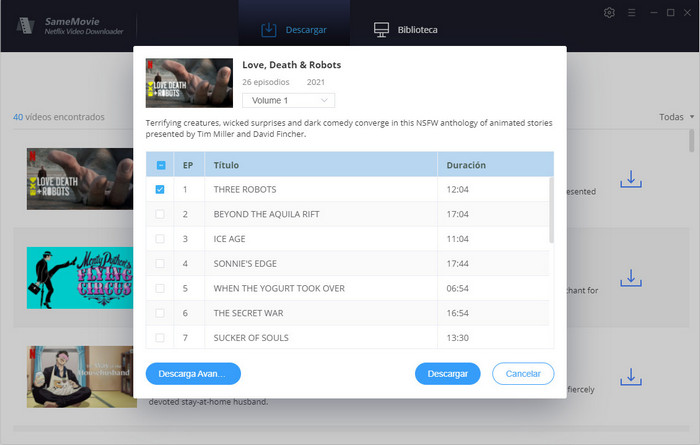Click the Cancelar button
This screenshot has width=700, height=445.
523,374
